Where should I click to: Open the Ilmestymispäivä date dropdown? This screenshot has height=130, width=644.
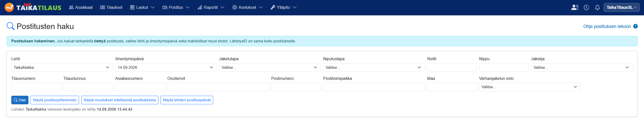166,67
